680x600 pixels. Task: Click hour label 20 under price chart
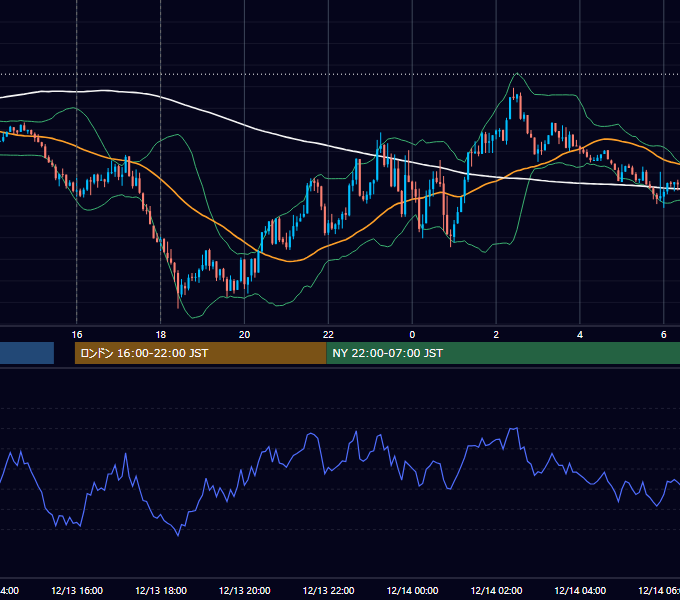(x=245, y=335)
